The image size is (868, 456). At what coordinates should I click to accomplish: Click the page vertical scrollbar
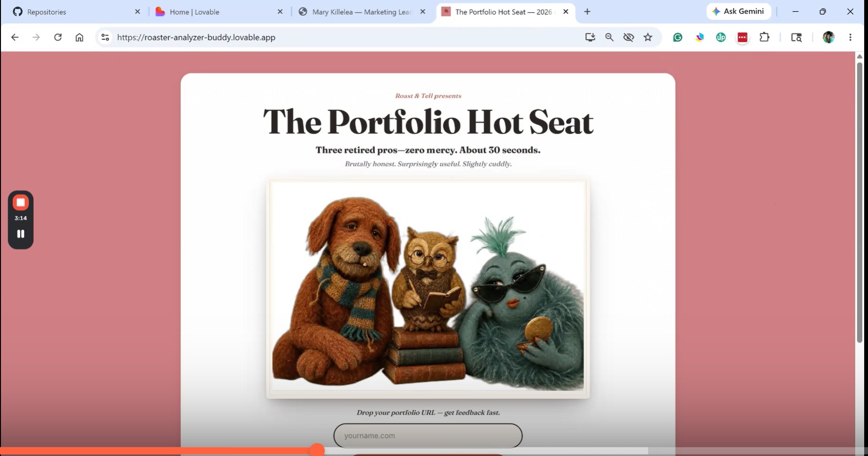point(859,202)
